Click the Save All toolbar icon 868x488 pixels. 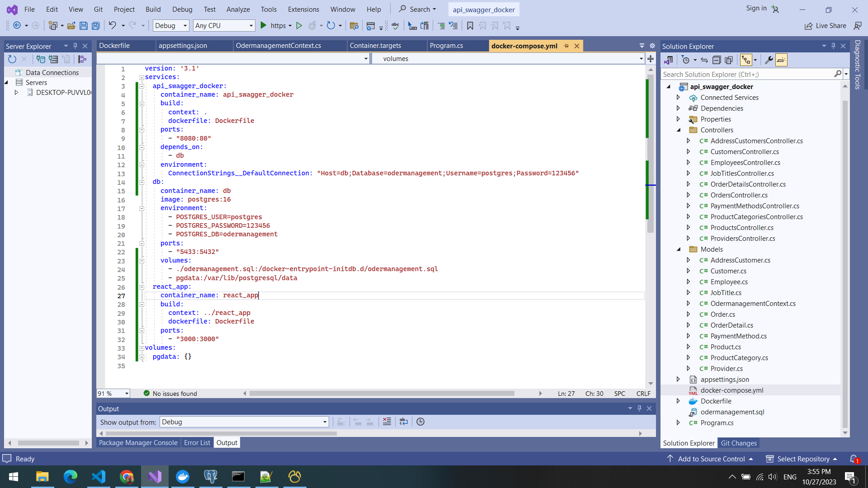coord(96,26)
